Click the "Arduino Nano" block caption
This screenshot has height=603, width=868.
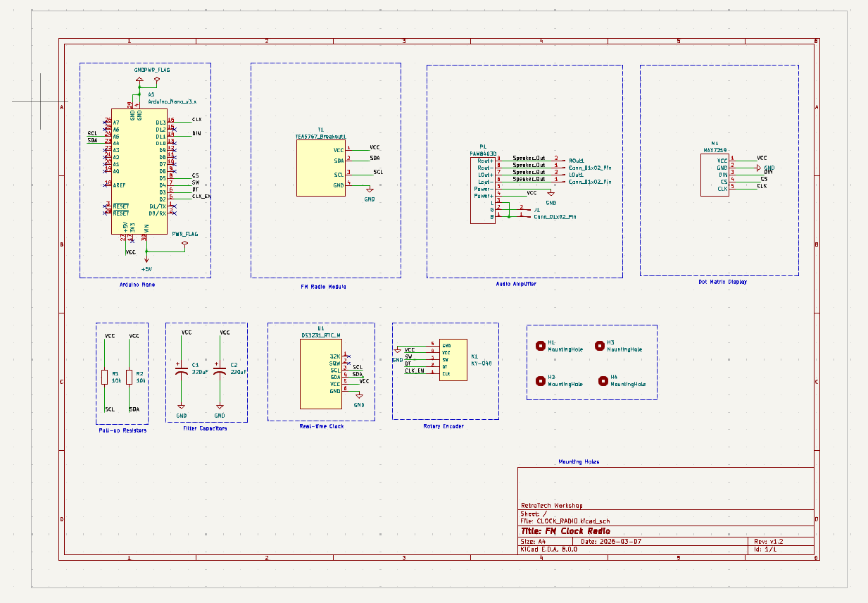pos(137,285)
